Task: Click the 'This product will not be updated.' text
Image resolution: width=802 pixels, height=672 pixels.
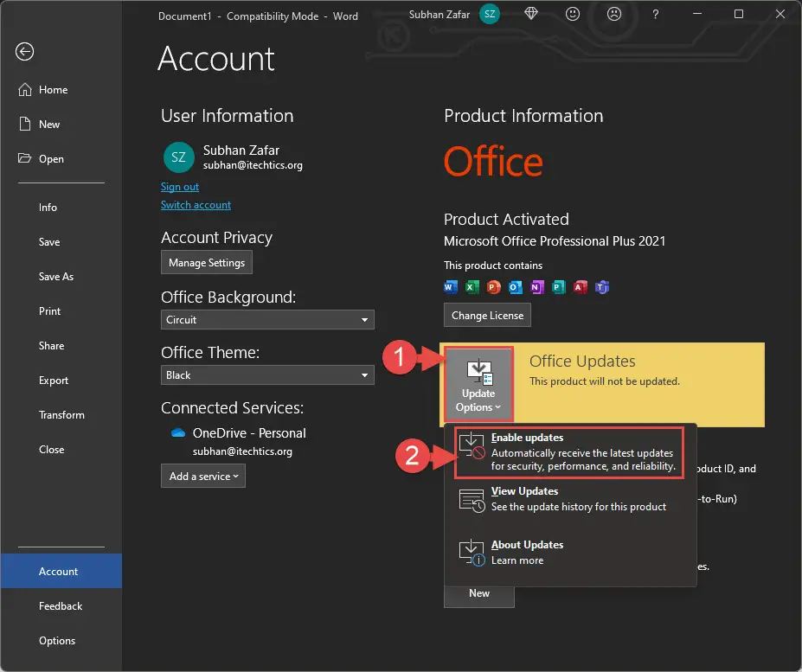Action: pos(605,381)
